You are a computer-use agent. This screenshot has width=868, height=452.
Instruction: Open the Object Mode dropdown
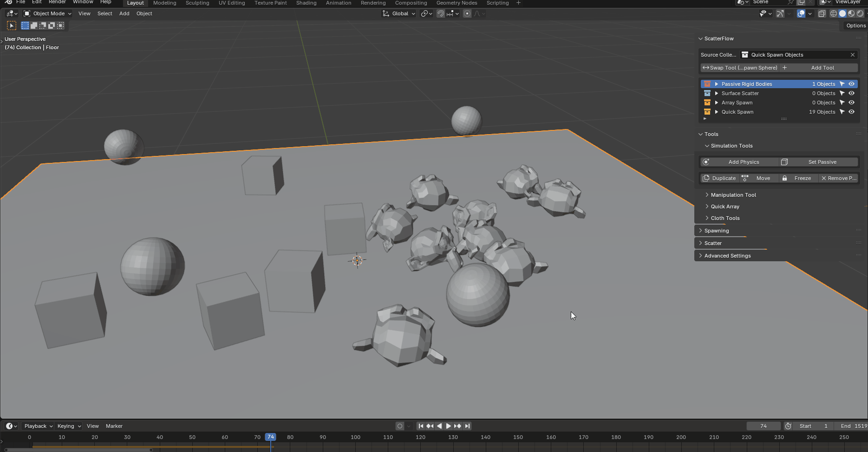(x=47, y=13)
